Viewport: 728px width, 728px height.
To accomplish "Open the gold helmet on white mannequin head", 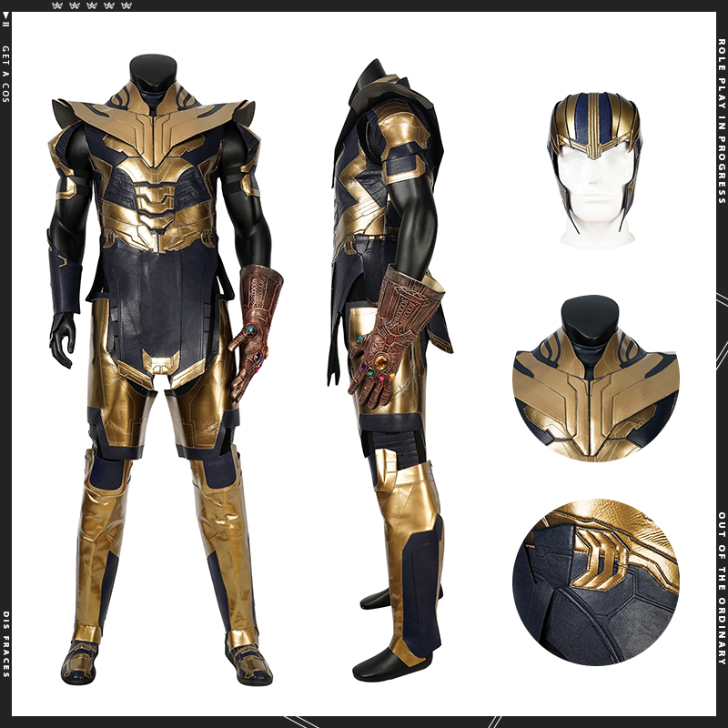I will tap(595, 169).
